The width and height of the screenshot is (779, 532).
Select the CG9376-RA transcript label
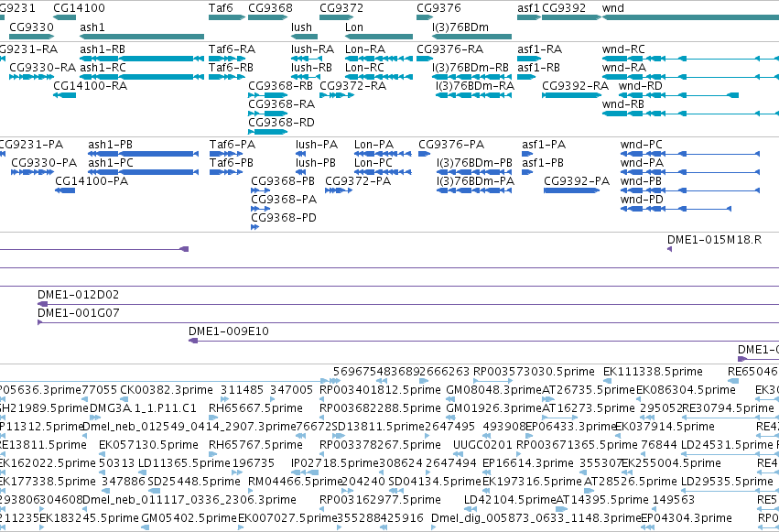coord(449,49)
